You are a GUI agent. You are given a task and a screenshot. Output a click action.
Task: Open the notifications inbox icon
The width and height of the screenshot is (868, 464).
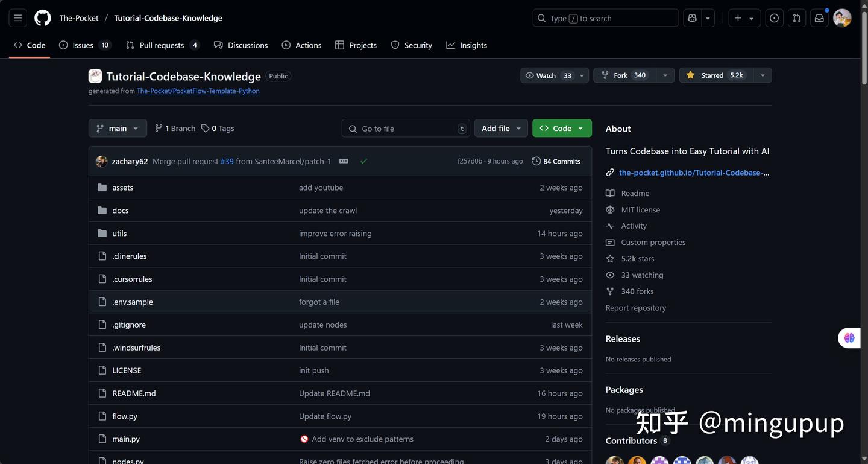819,18
